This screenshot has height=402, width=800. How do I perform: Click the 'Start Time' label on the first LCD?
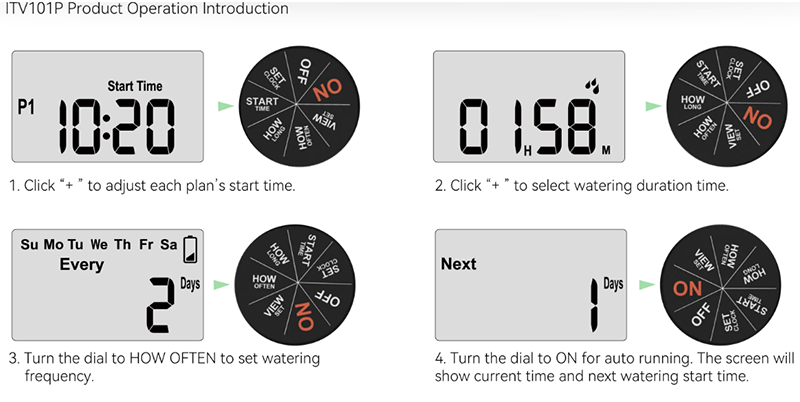134,87
